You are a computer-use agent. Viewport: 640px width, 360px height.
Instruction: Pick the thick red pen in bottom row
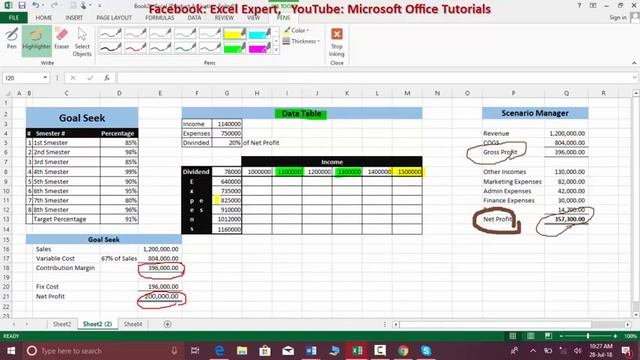[x=135, y=48]
